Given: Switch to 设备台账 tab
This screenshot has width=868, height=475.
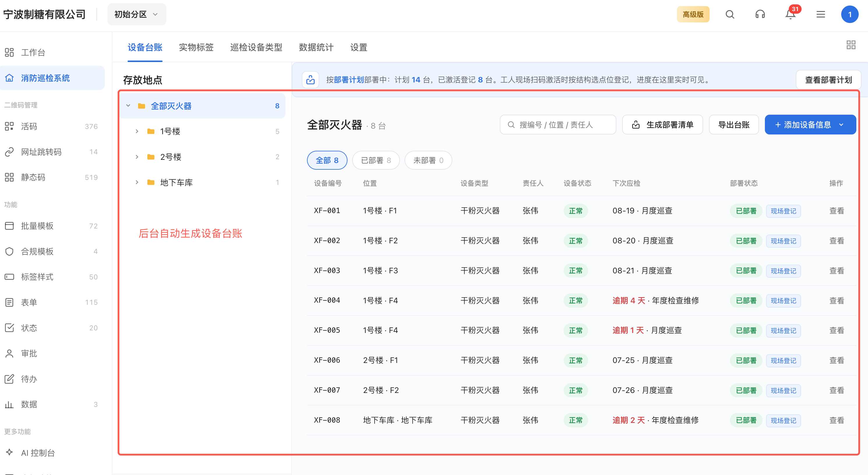Looking at the screenshot, I should [145, 47].
